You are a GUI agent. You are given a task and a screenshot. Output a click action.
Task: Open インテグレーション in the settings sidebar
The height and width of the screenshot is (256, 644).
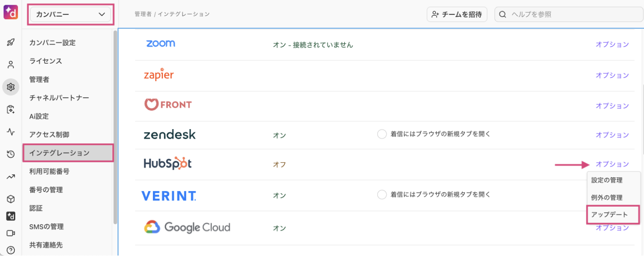[x=68, y=153]
